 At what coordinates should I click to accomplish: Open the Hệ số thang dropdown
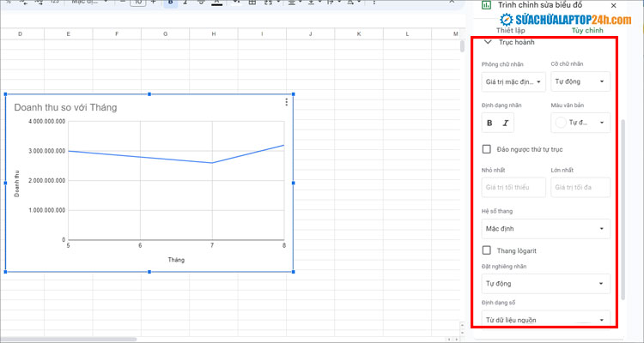click(546, 229)
